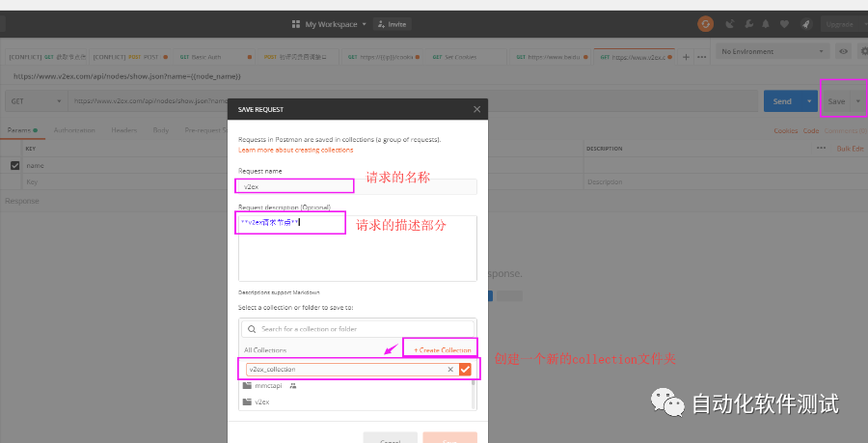Click the rocket icon in header
Viewport: 868px width, 443px height.
coord(805,24)
